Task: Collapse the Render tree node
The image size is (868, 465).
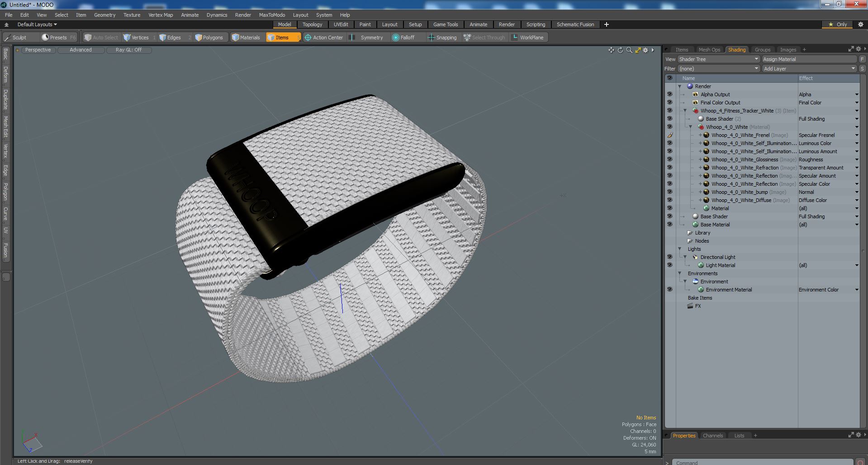Action: click(680, 86)
